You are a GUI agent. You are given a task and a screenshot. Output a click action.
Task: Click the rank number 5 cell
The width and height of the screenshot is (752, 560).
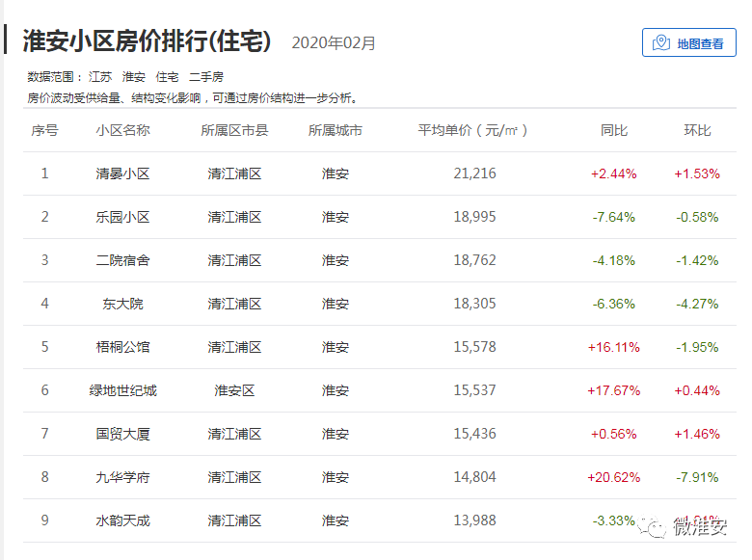44,347
